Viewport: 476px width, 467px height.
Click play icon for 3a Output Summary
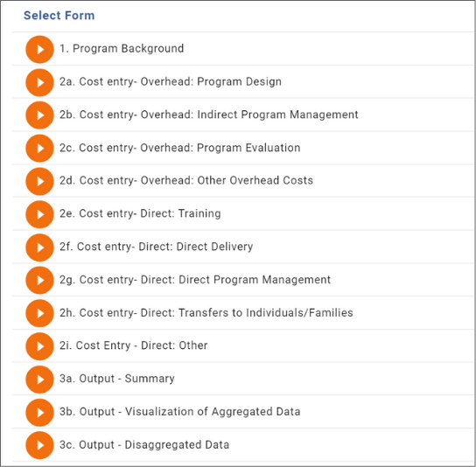point(39,380)
